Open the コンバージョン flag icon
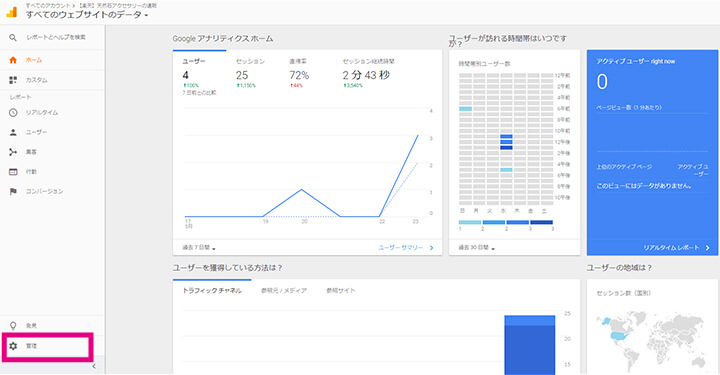The width and height of the screenshot is (720, 375). coord(13,191)
